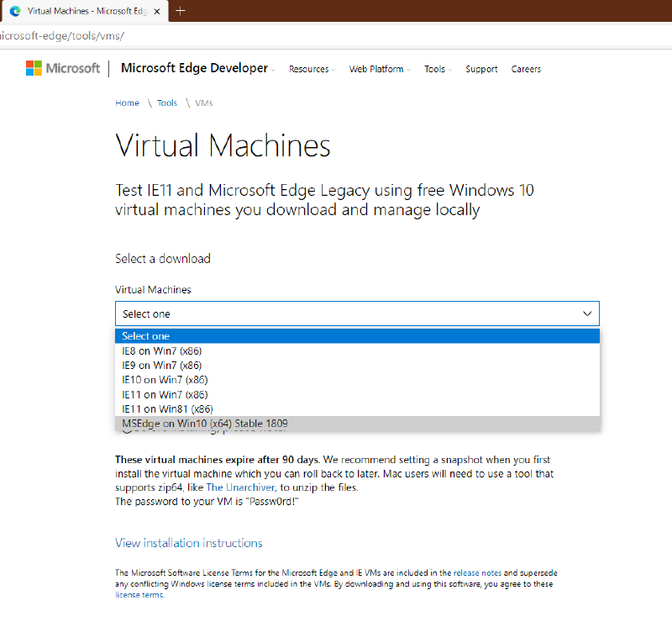The width and height of the screenshot is (672, 627).
Task: Go to Tools breadcrumb link
Action: click(166, 103)
